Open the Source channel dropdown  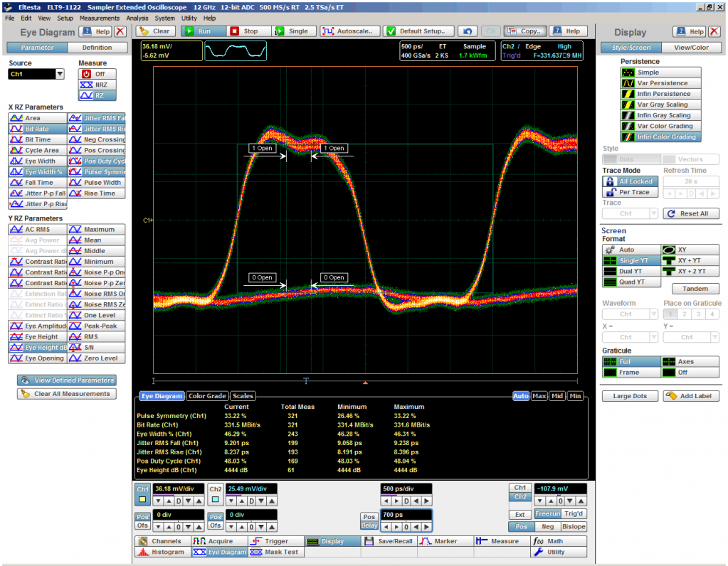tap(60, 75)
